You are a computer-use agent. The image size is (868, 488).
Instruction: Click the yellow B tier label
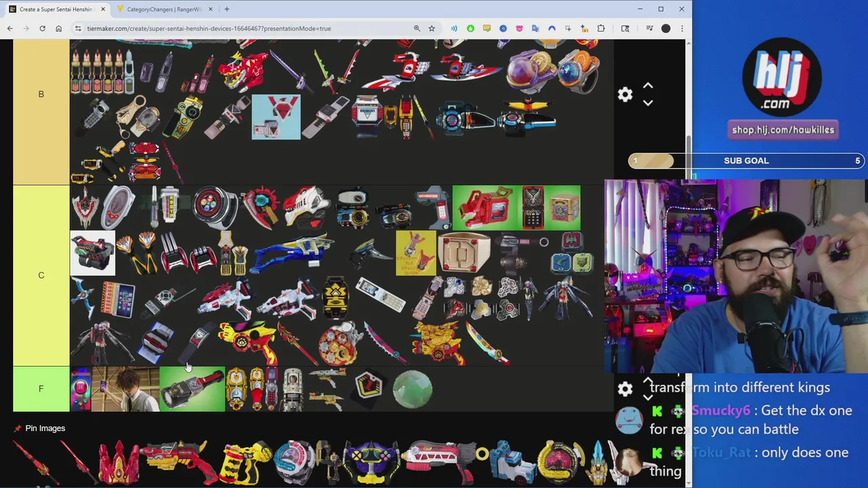(41, 94)
